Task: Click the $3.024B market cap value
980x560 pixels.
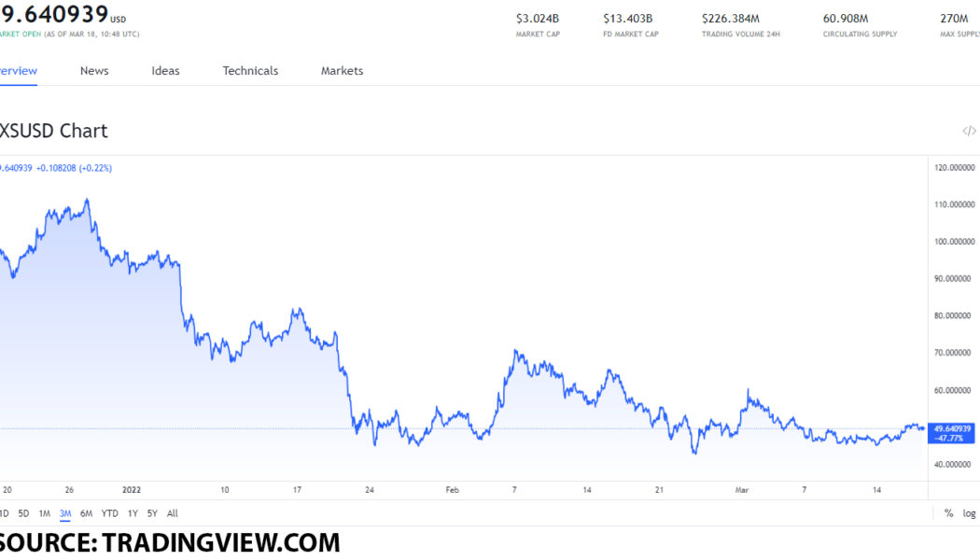Action: pyautogui.click(x=537, y=18)
